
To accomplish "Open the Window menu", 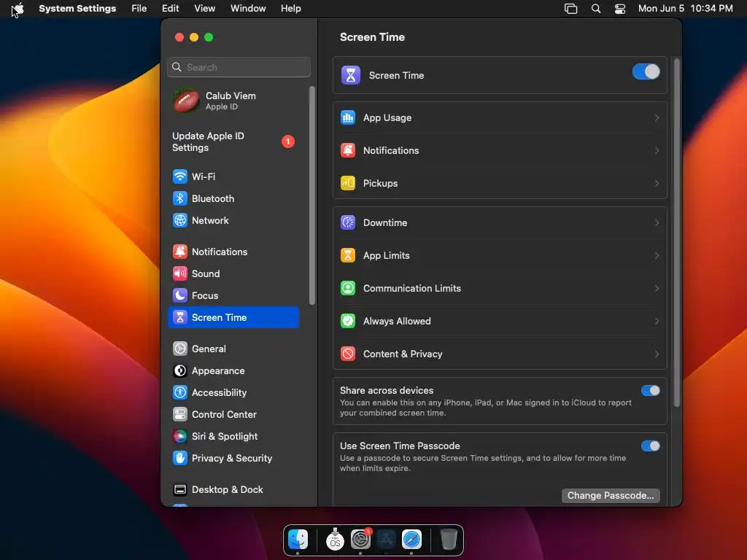I will [x=248, y=9].
